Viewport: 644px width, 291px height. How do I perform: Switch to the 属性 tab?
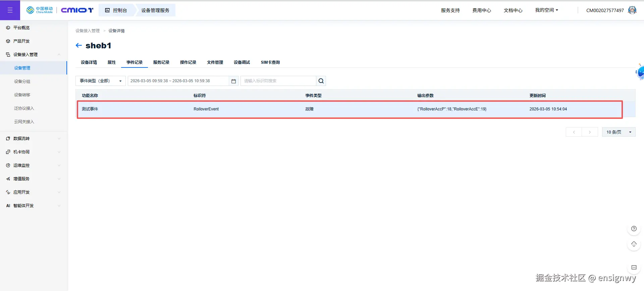coord(112,62)
